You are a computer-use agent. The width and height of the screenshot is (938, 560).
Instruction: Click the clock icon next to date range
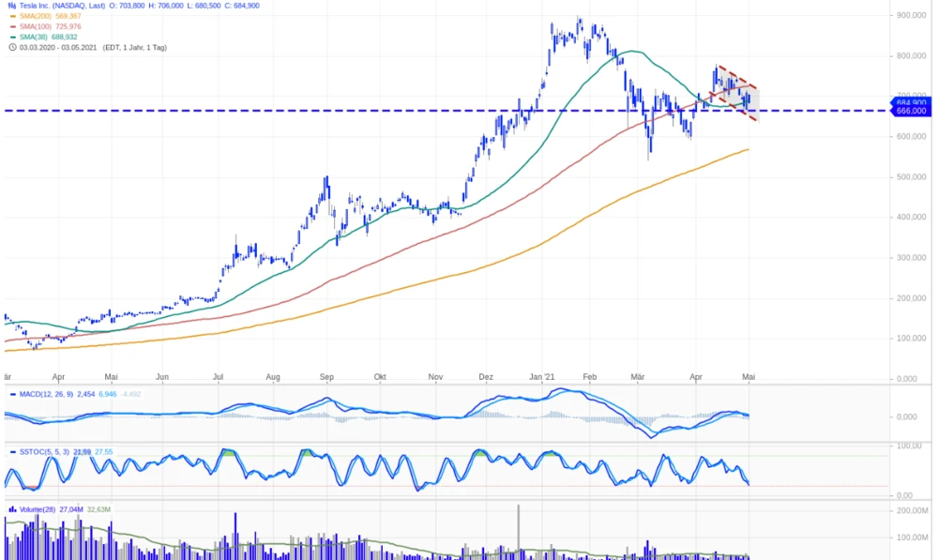12,47
